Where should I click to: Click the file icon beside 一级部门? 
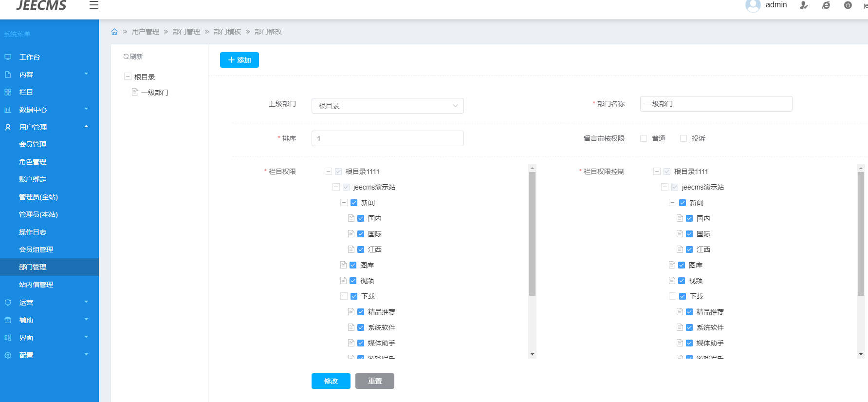(x=135, y=92)
